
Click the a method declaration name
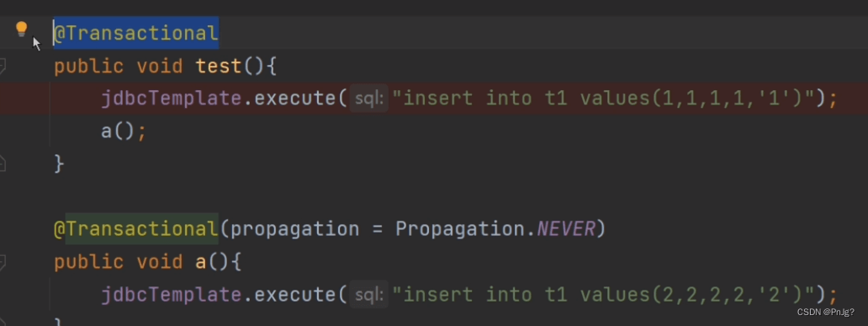[x=200, y=262]
